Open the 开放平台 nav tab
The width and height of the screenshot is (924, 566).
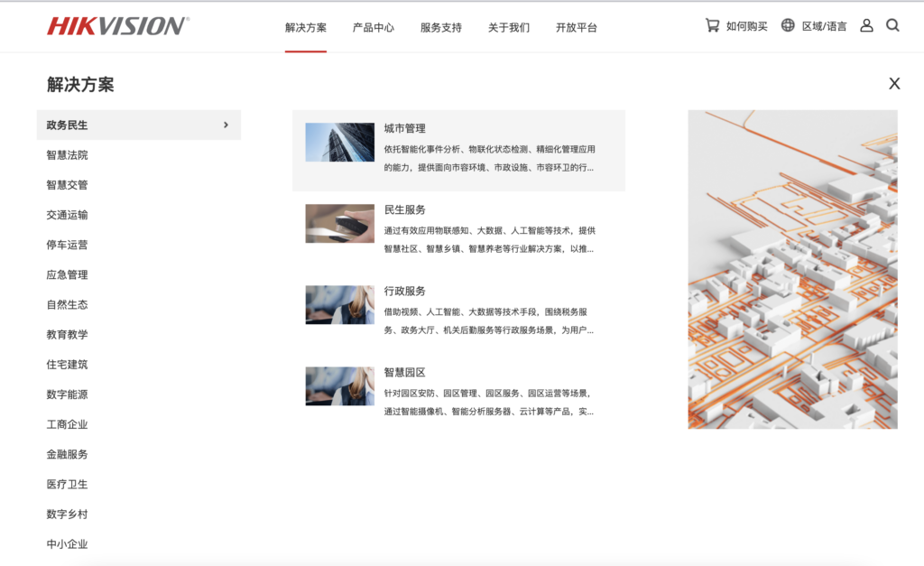tap(577, 28)
